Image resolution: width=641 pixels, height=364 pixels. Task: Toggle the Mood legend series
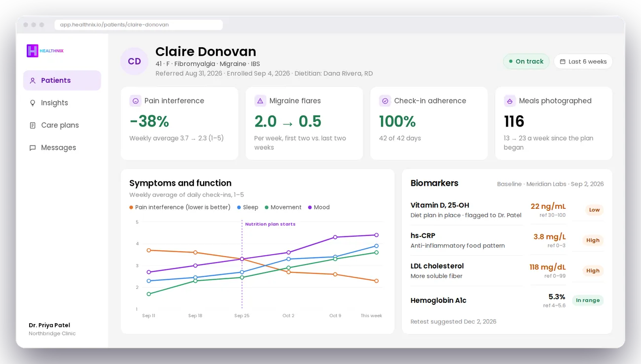319,207
